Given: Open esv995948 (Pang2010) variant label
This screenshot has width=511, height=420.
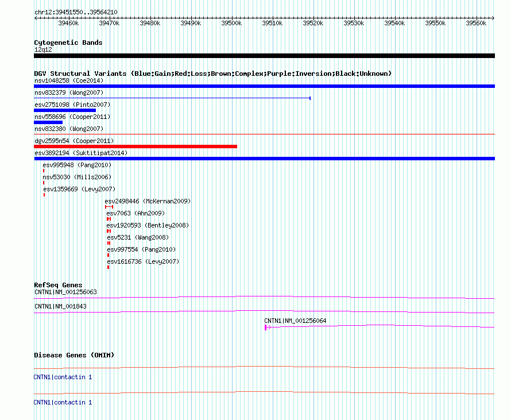Looking at the screenshot, I should [77, 165].
